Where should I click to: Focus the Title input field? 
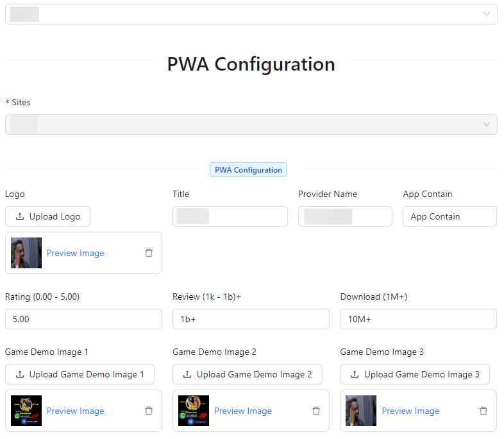[x=230, y=216]
